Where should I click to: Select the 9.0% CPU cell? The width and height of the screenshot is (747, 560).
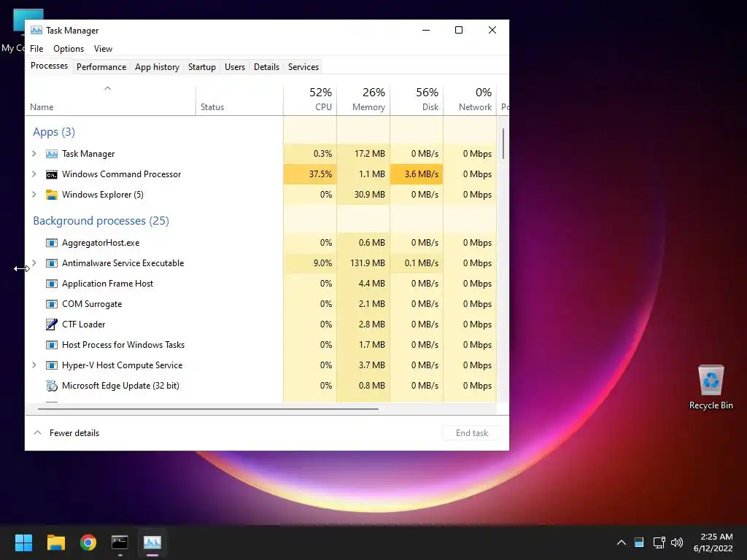(310, 263)
